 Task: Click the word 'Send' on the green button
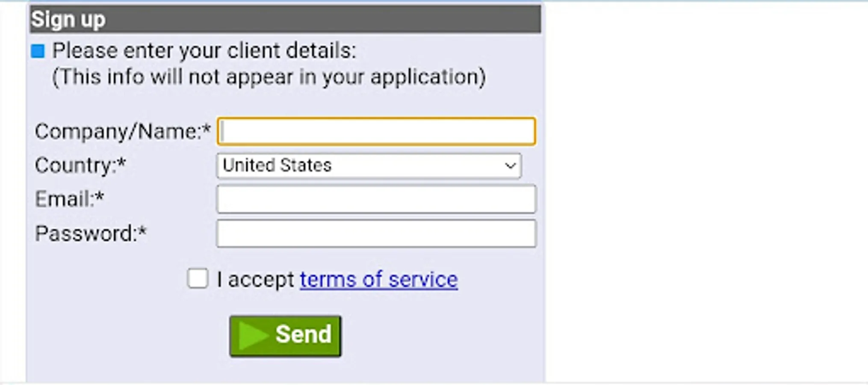pyautogui.click(x=303, y=334)
